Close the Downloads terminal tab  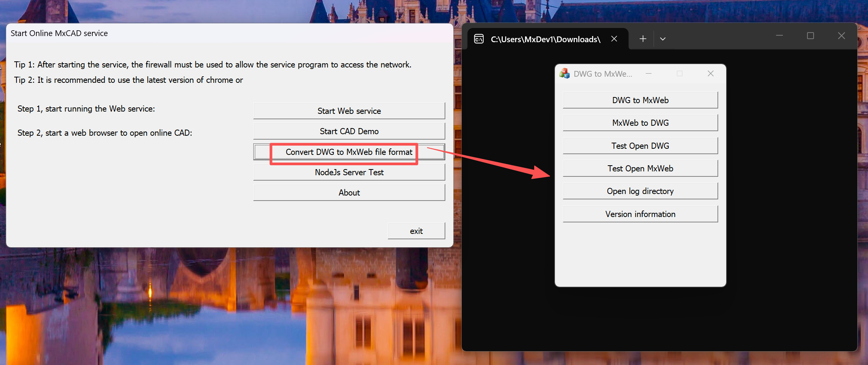[x=614, y=39]
